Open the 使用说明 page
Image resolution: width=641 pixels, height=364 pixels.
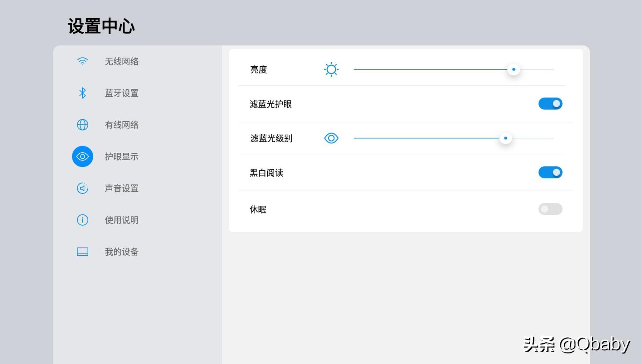121,220
